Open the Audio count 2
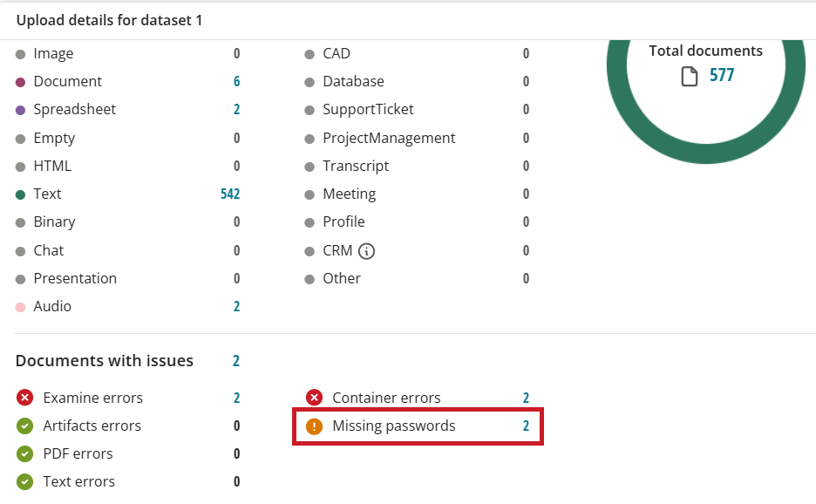Image resolution: width=816 pixels, height=504 pixels. point(236,306)
